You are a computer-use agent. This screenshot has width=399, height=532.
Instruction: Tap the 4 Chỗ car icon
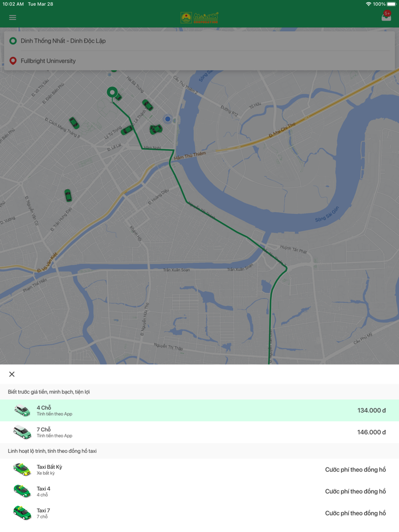click(x=22, y=411)
